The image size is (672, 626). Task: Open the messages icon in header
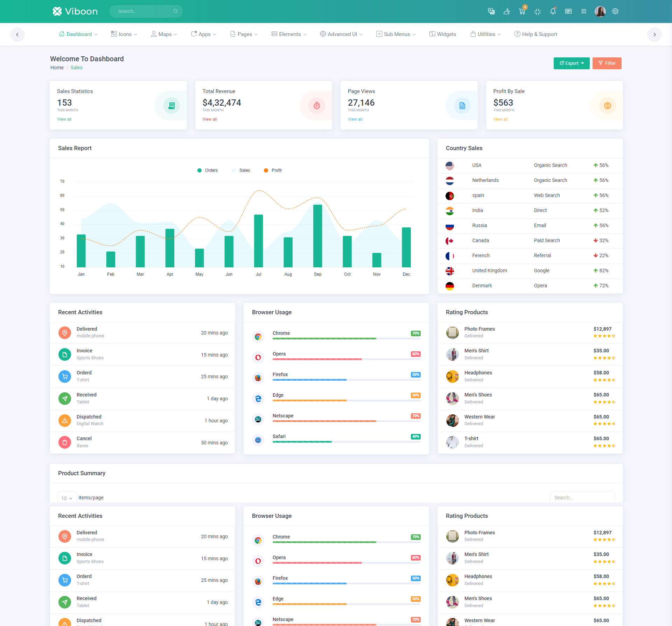568,11
